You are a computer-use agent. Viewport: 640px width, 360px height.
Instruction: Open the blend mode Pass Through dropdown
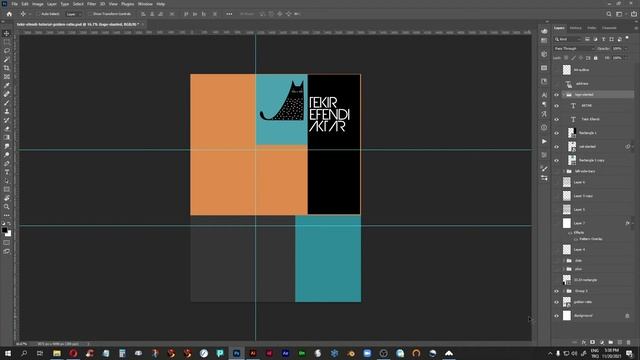click(x=574, y=49)
